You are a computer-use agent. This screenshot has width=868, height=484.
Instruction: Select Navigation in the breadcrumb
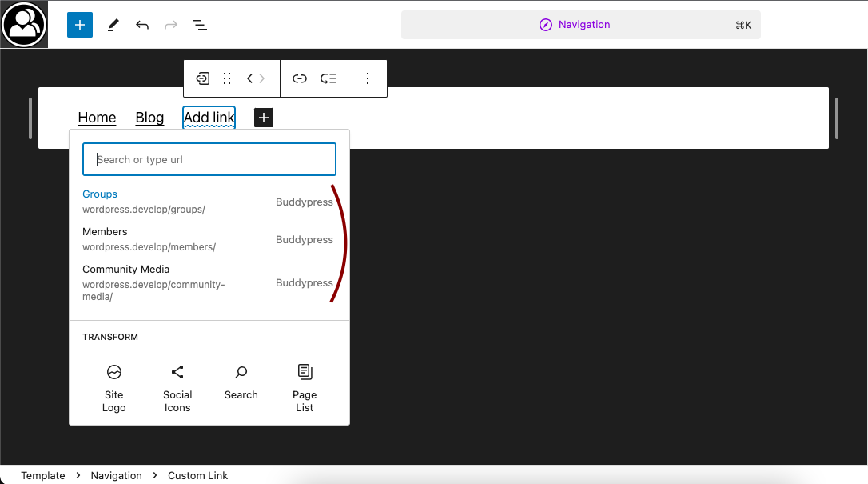click(x=116, y=476)
